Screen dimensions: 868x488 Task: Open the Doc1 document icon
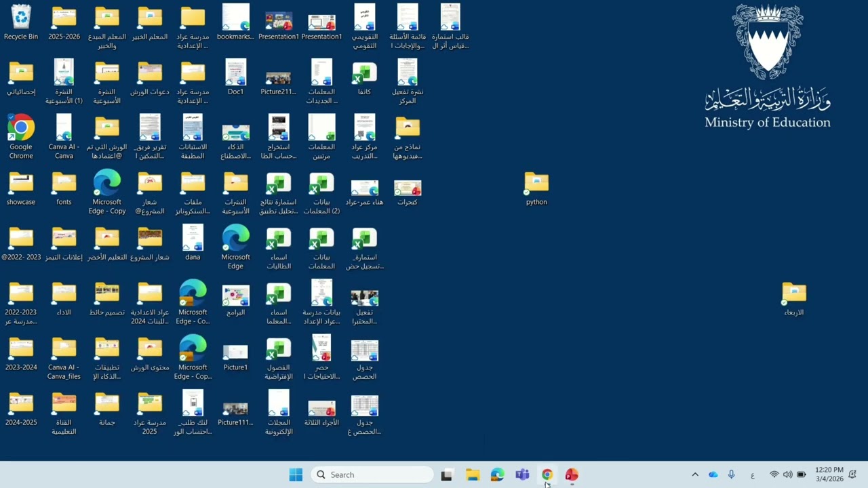(x=235, y=77)
